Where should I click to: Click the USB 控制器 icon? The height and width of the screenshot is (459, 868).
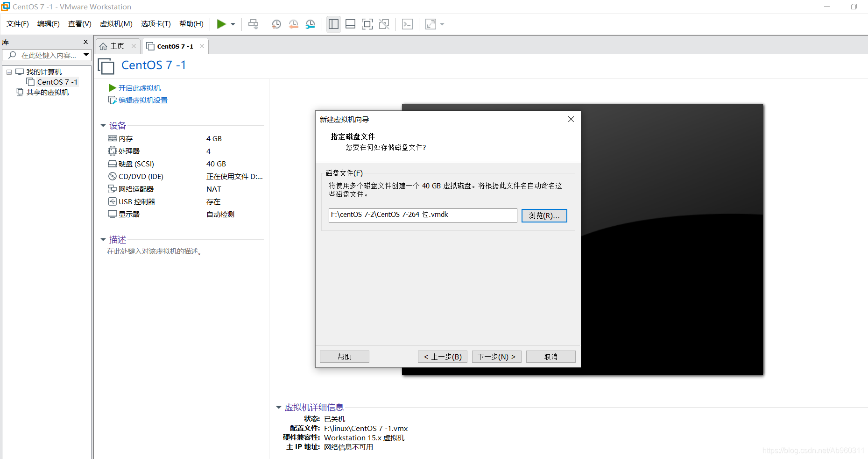113,201
